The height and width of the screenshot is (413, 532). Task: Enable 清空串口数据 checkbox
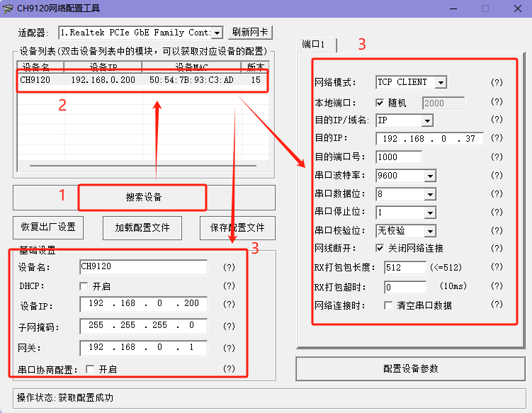click(388, 305)
